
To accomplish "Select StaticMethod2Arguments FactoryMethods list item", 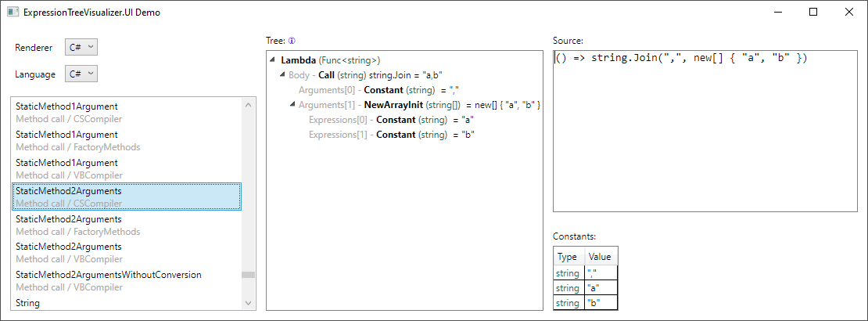I will pos(127,225).
